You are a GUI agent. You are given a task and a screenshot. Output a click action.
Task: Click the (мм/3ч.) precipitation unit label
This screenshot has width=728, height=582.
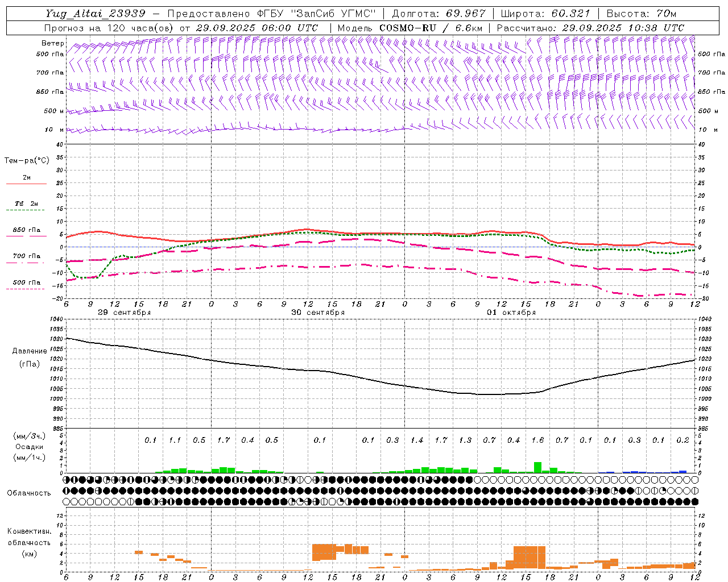point(30,436)
